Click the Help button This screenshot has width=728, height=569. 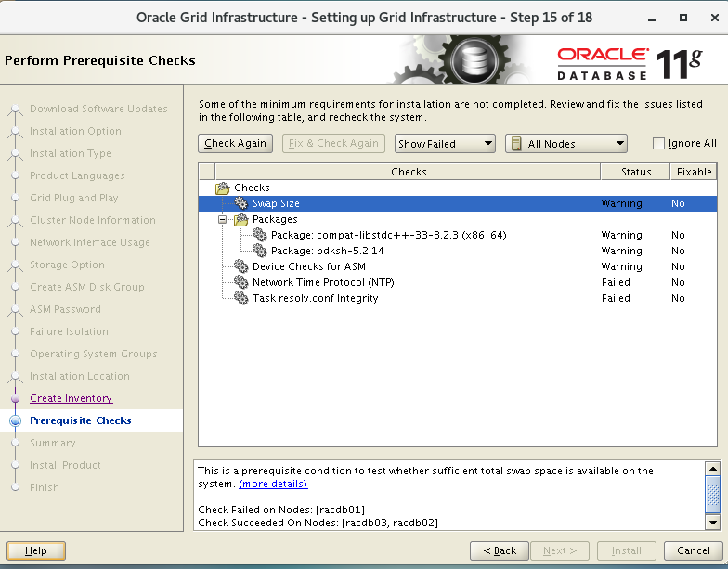(x=35, y=550)
